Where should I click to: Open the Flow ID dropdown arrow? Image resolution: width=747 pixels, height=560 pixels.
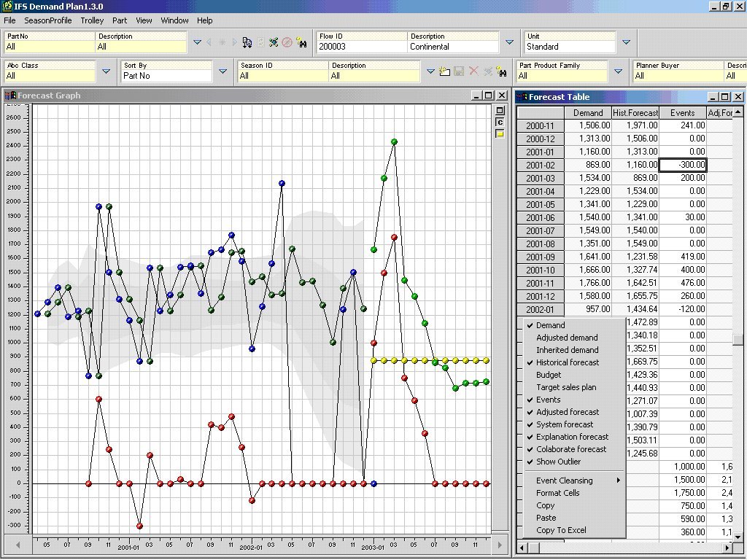(509, 42)
